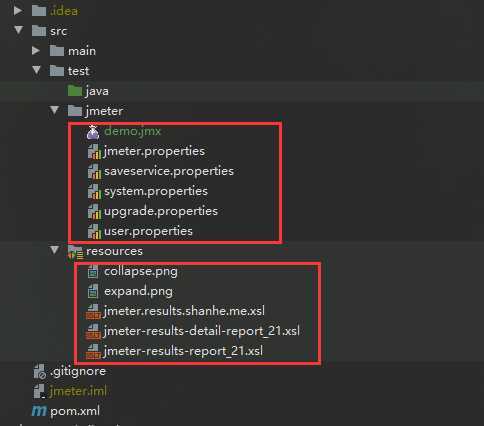Select the resources folder name

(114, 251)
